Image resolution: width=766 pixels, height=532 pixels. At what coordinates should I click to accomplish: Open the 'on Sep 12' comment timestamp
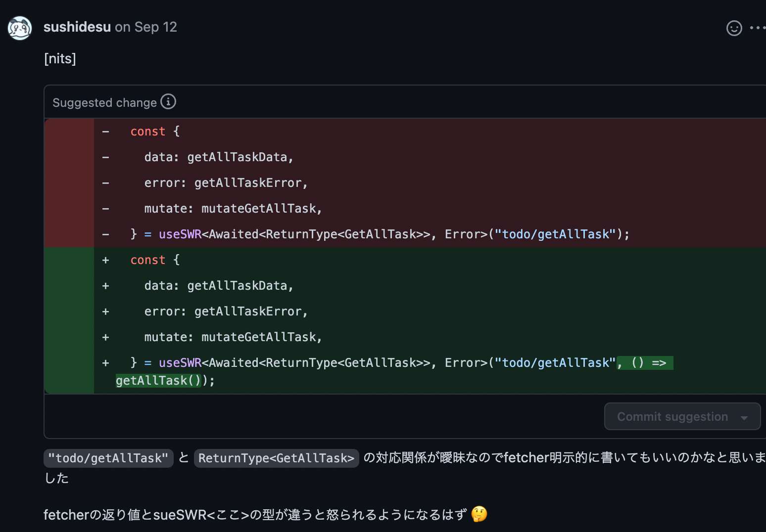(x=146, y=27)
